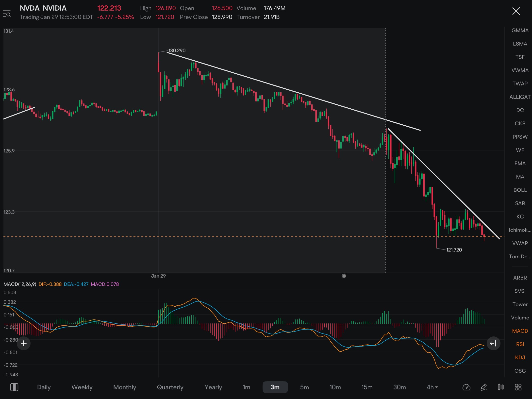The width and height of the screenshot is (532, 399).
Task: Tap the sun market-session marker
Action: (x=344, y=276)
